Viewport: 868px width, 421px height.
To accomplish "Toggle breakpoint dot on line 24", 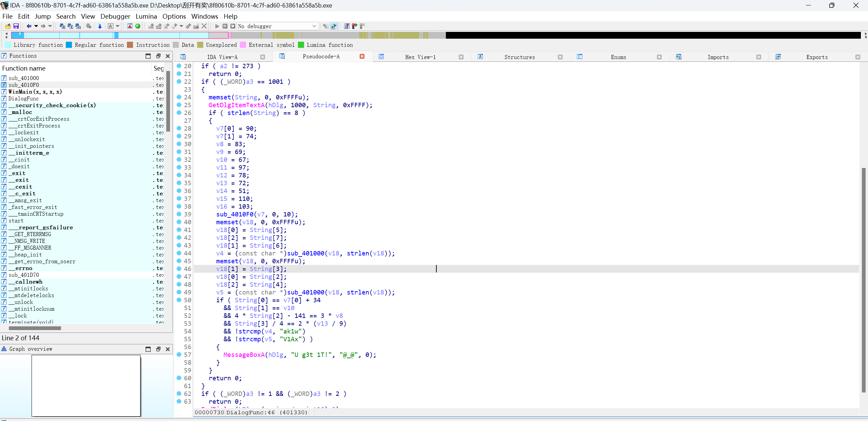I will click(179, 97).
